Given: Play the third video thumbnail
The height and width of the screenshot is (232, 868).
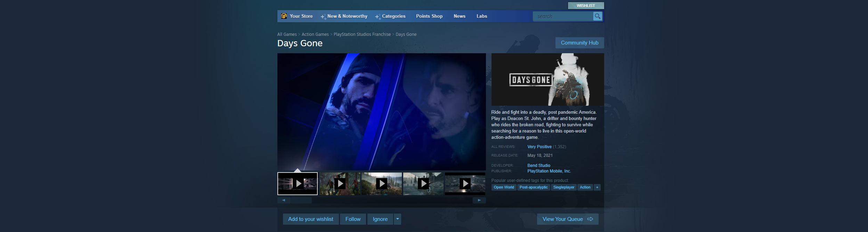Looking at the screenshot, I should click(382, 183).
